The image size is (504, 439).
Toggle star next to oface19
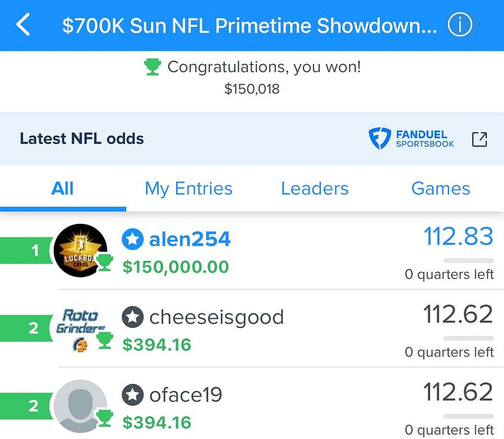tap(132, 394)
